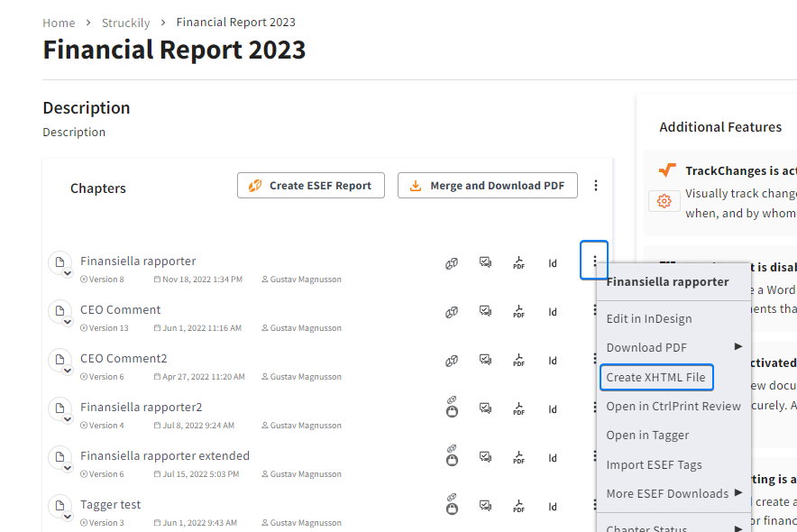The image size is (797, 532).
Task: Open InDesign icon for Tagger test
Action: click(x=553, y=507)
